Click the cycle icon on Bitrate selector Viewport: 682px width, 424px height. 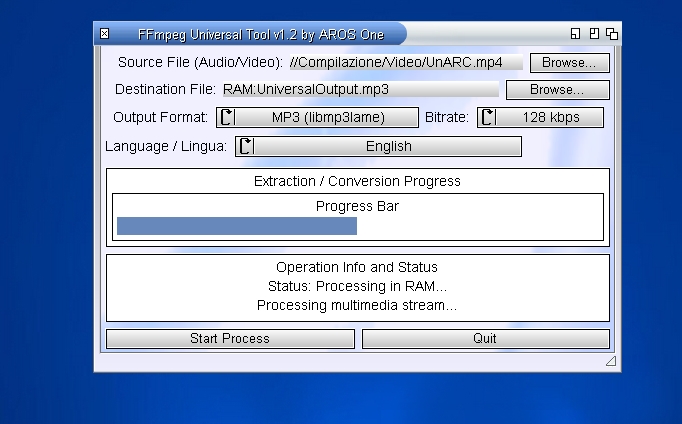coord(488,117)
